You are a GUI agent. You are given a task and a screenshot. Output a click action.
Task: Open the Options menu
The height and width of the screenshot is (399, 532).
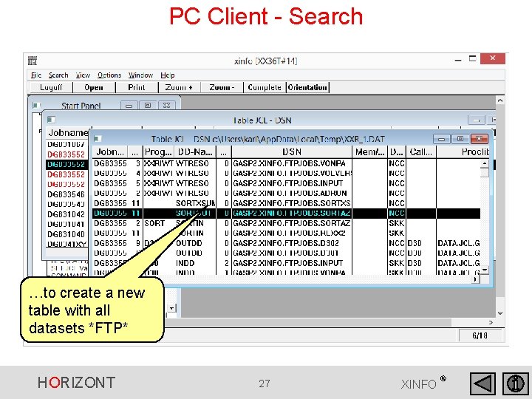click(x=109, y=75)
